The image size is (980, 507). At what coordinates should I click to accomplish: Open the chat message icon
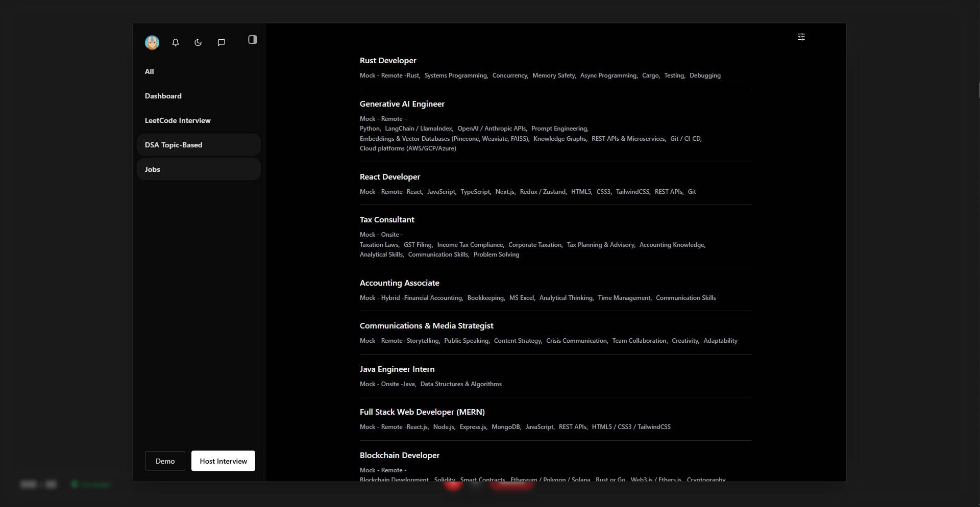pos(222,42)
